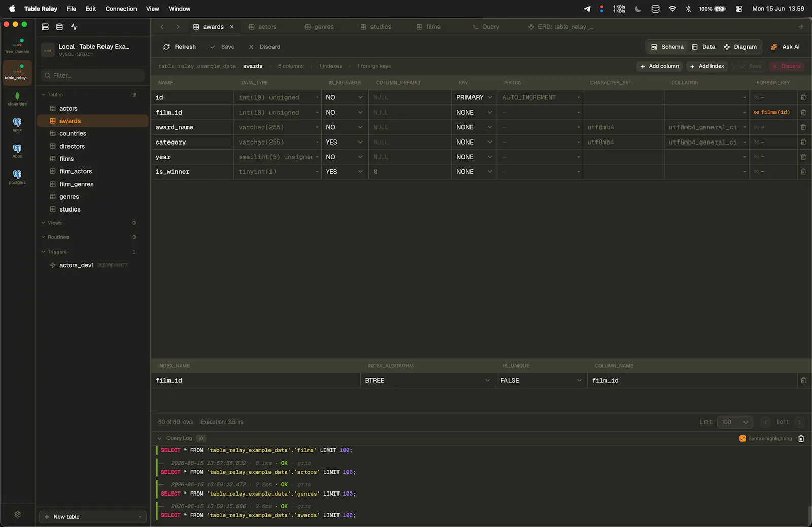Collapse the Tables section
Viewport: 812px width, 527px height.
pos(43,95)
